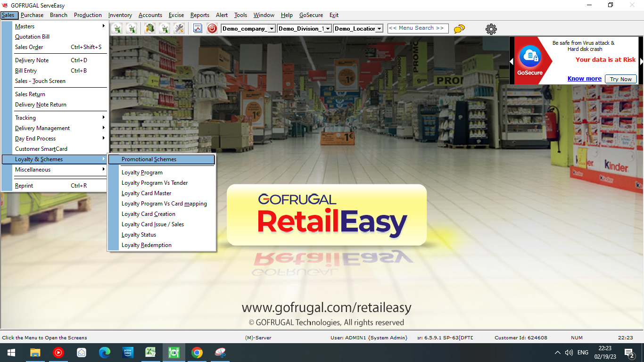This screenshot has width=644, height=362.
Task: Open Prime Video from the taskbar
Action: 127,353
